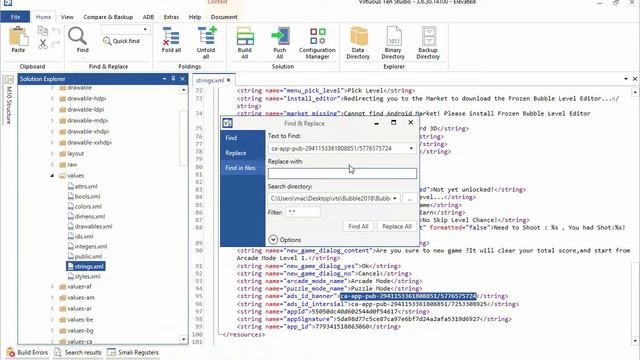Switch to the View ribbon tab
Image resolution: width=640 pixels, height=360 pixels.
click(67, 17)
